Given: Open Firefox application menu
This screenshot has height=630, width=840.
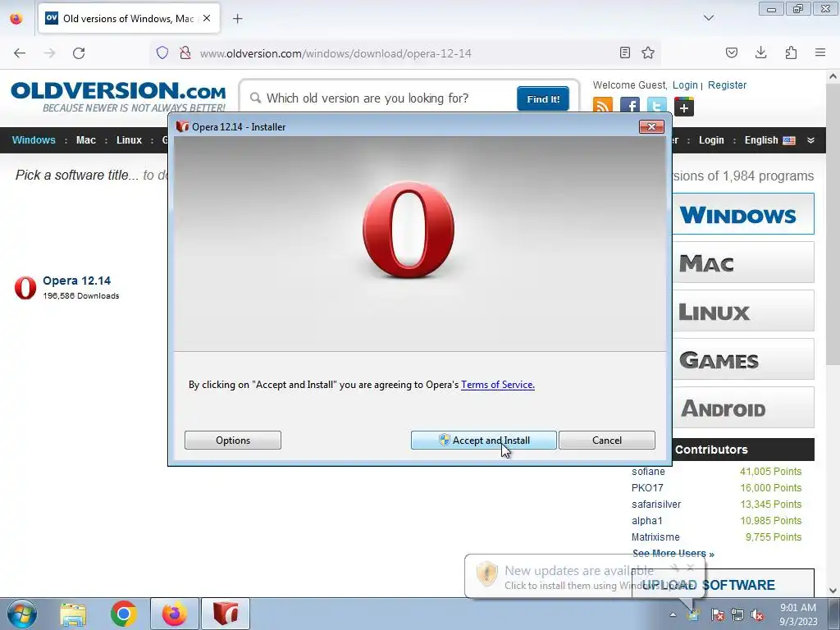Looking at the screenshot, I should (x=820, y=52).
